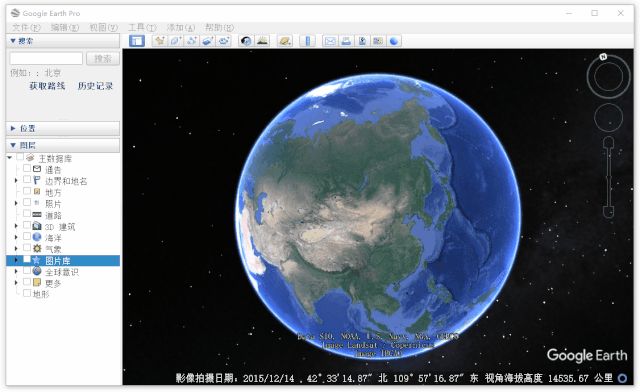
Task: Click the envelope icon beside 通告
Action: click(37, 169)
